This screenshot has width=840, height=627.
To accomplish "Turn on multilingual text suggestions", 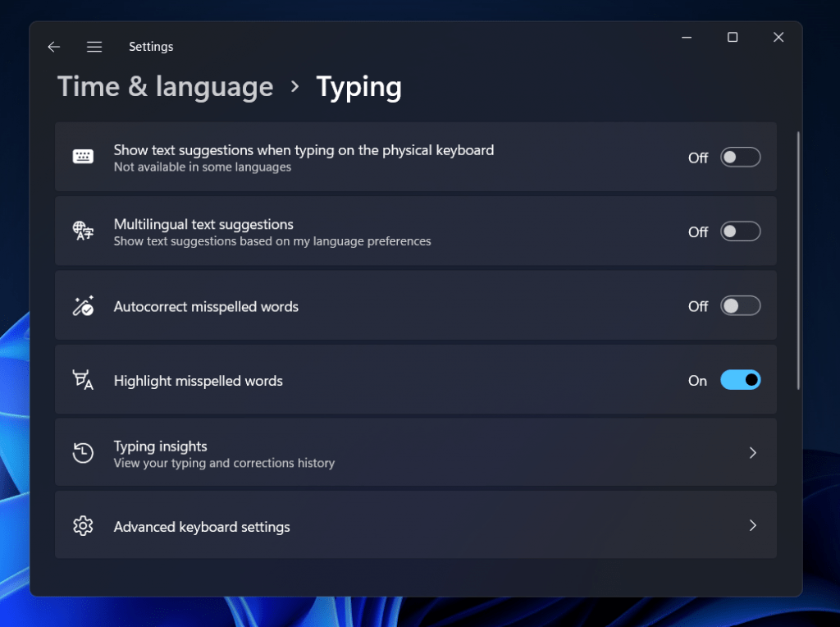I will coord(739,231).
